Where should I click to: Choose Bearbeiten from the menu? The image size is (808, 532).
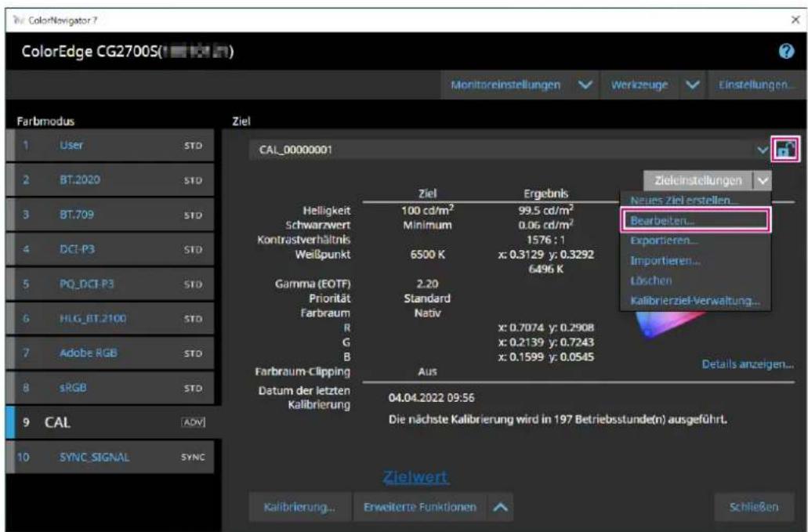[x=695, y=220]
